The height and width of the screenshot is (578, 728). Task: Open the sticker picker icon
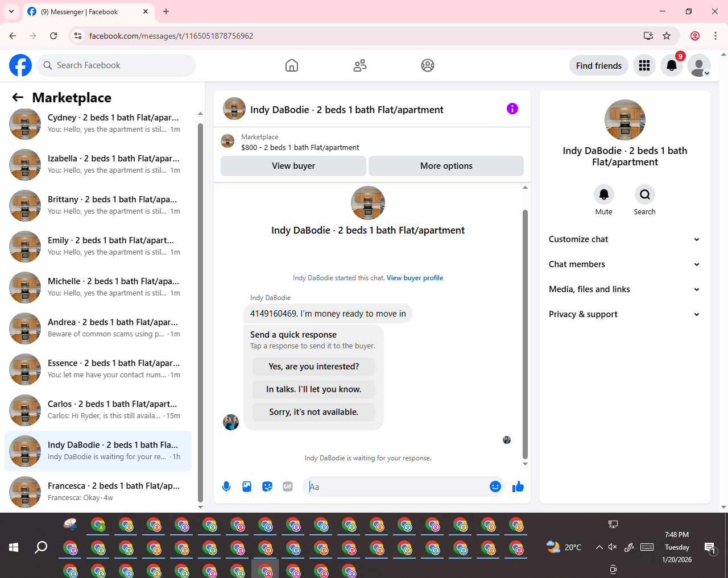click(267, 486)
